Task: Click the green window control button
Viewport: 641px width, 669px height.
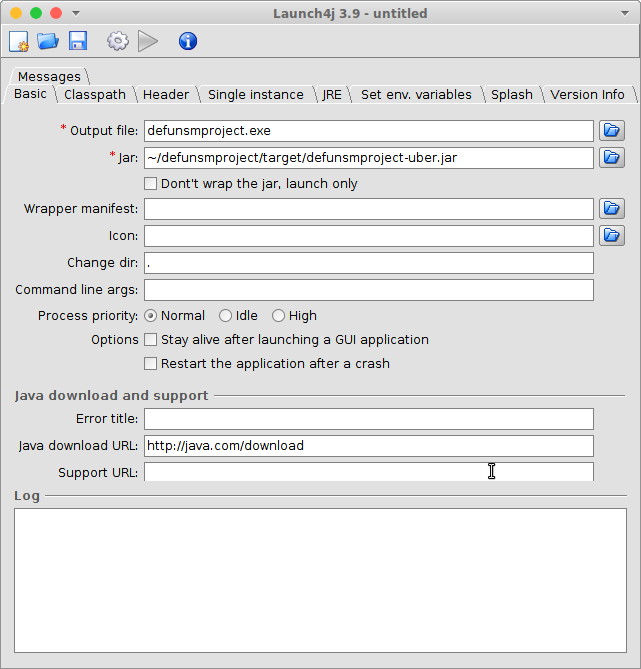Action: 36,13
